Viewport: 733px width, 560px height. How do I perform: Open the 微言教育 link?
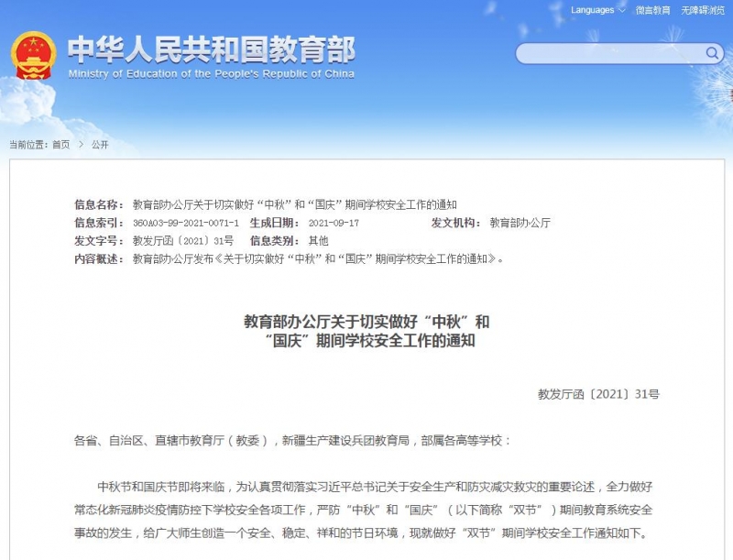[x=653, y=10]
